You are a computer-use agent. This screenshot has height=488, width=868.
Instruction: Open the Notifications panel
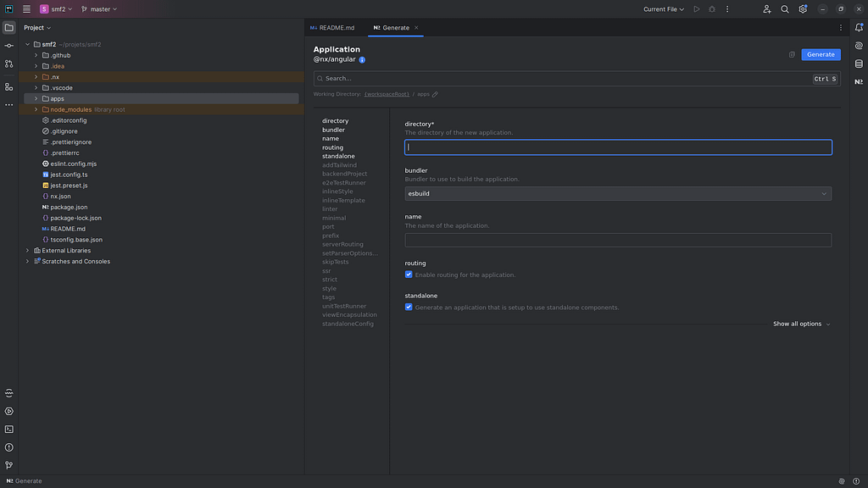coord(859,28)
